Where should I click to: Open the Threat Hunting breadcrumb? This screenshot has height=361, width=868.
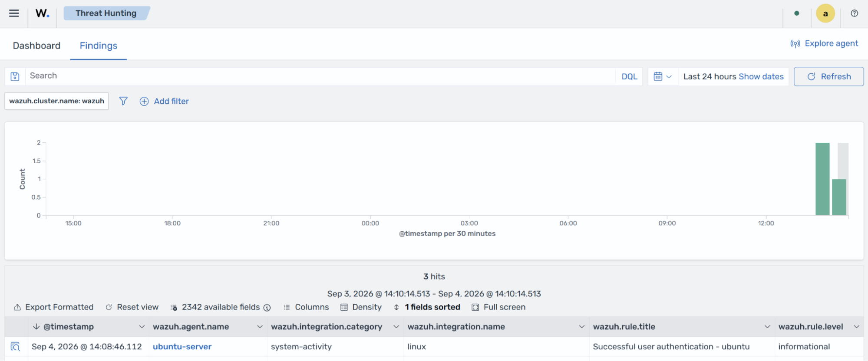pyautogui.click(x=106, y=13)
